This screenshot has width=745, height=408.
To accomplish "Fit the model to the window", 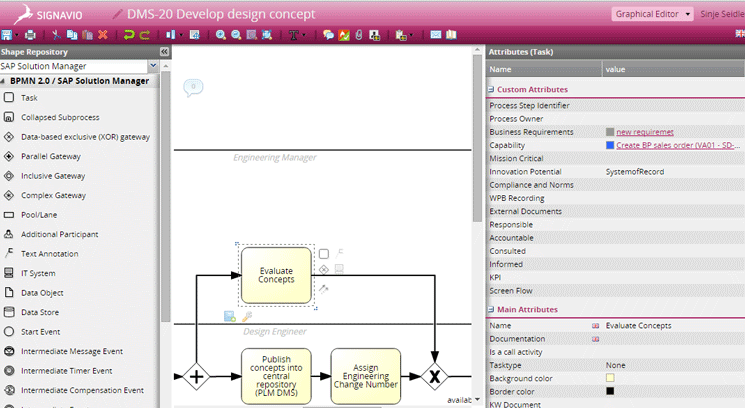I will click(267, 35).
